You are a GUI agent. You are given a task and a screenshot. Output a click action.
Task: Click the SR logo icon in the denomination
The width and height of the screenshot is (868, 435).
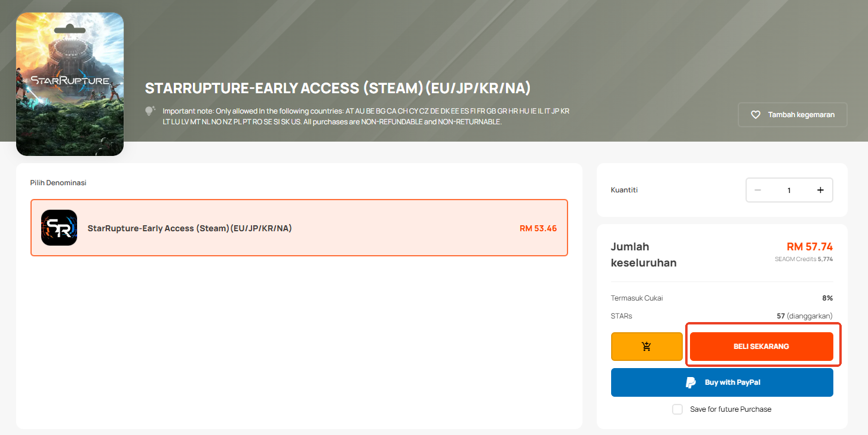point(59,228)
